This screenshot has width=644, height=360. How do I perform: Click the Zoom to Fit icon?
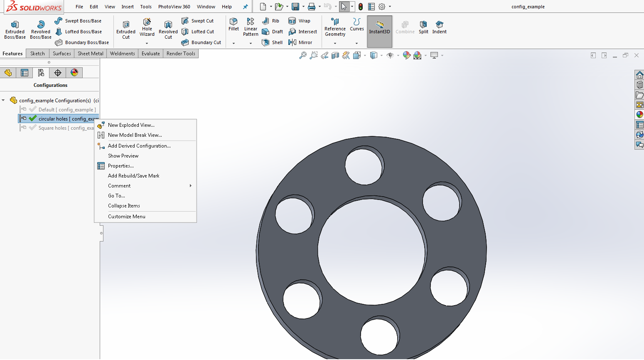(x=303, y=55)
